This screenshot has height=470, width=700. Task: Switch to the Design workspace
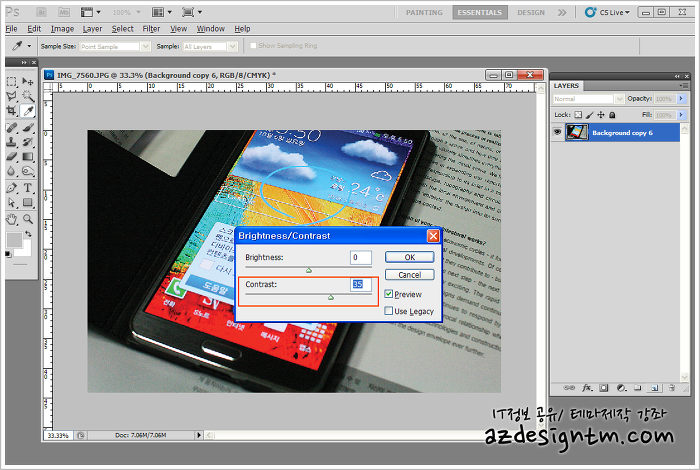click(x=531, y=12)
